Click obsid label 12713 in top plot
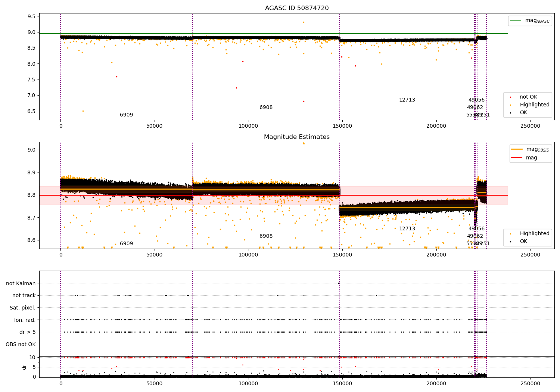 [x=407, y=100]
